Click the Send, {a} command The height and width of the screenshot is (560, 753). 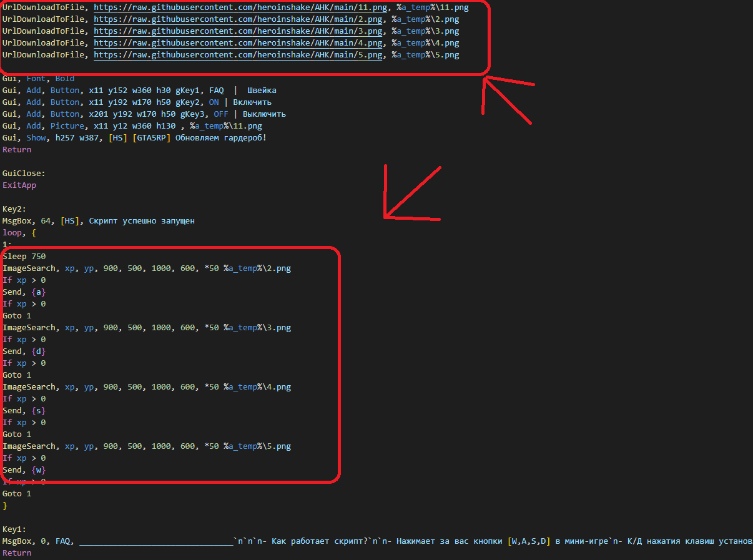(24, 292)
